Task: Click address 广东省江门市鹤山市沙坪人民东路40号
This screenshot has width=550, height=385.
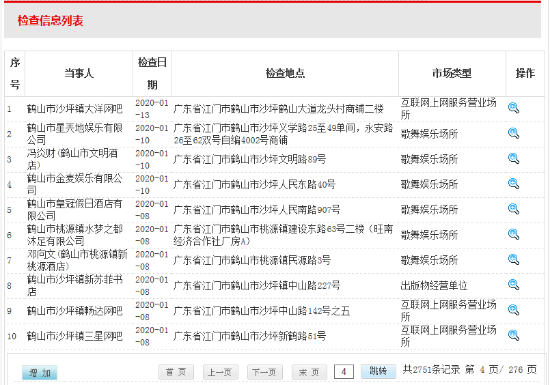Action: click(254, 184)
